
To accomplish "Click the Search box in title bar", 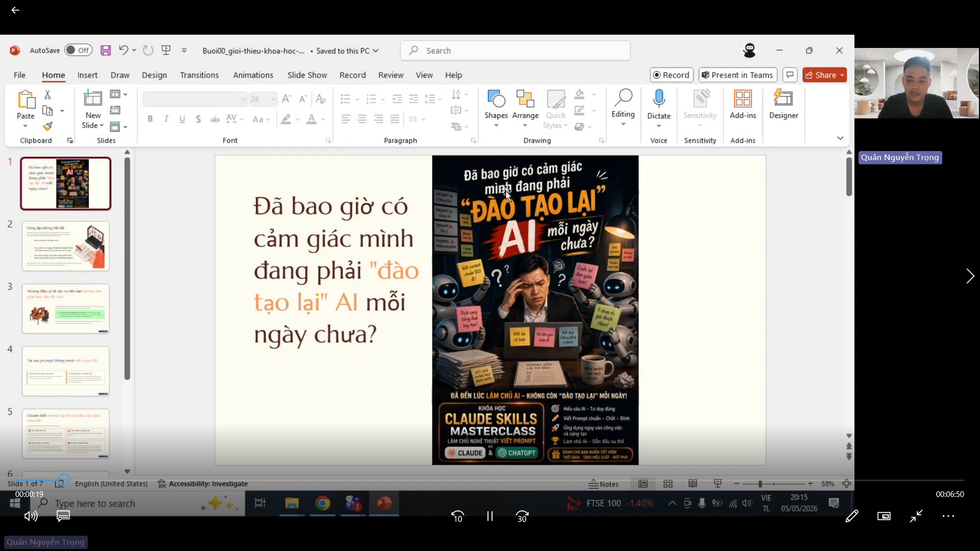I will [x=516, y=51].
